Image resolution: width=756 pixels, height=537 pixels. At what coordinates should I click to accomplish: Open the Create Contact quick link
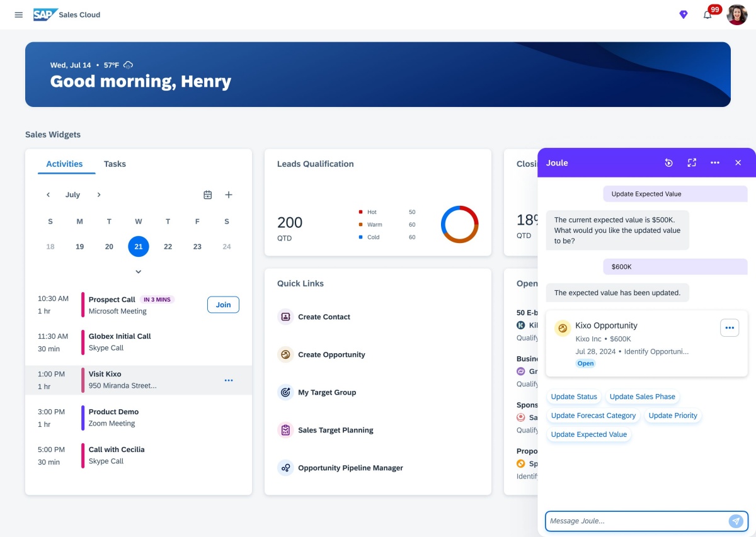[x=324, y=317]
